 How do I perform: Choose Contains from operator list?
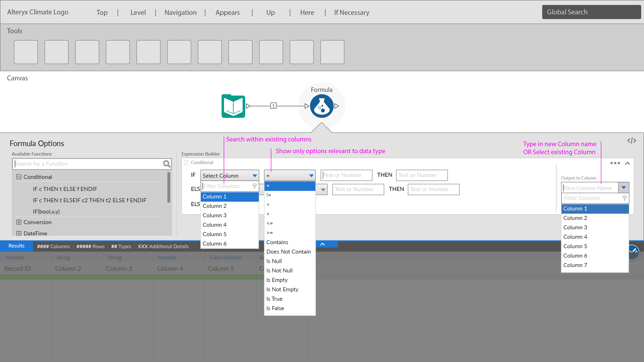[x=277, y=242]
